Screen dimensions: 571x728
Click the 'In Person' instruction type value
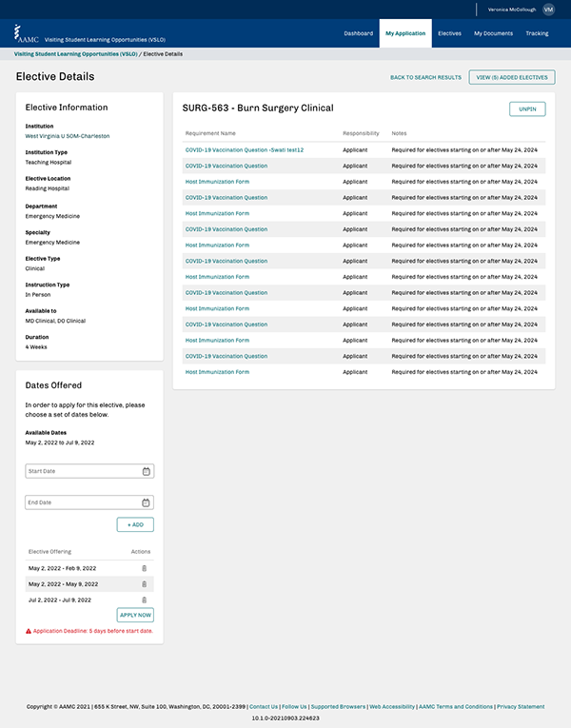click(x=38, y=295)
